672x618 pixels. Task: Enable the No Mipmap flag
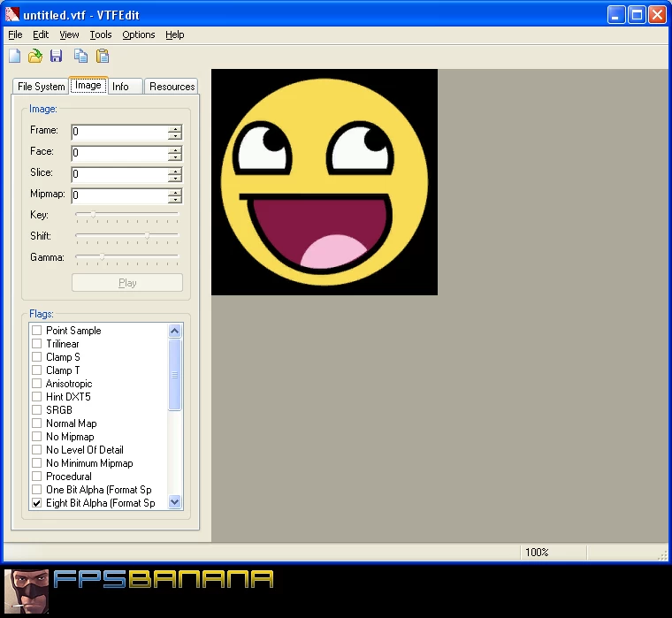(37, 437)
